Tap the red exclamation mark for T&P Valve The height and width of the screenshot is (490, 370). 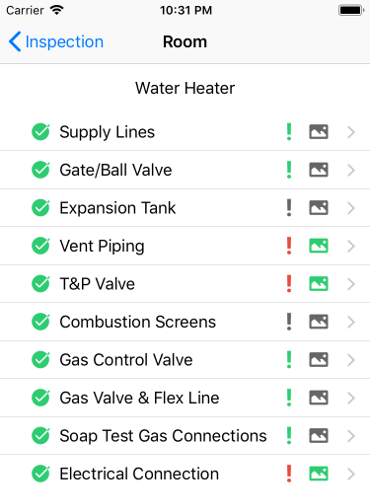tap(289, 284)
